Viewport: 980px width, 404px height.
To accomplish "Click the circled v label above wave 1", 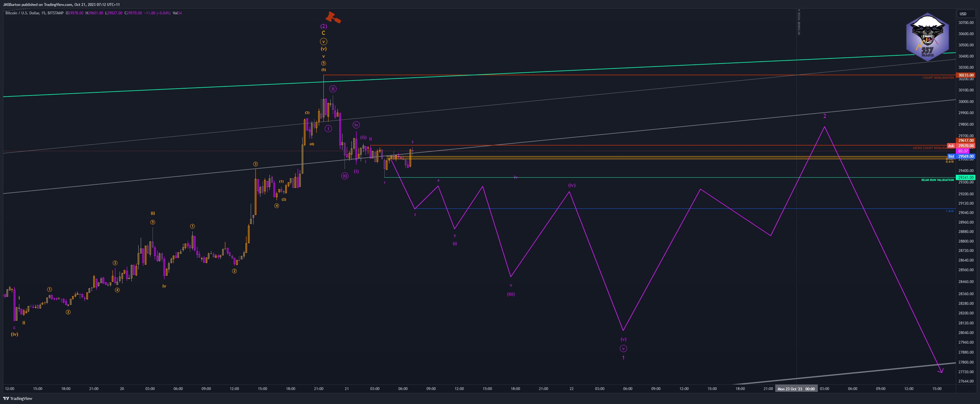I will [x=623, y=348].
